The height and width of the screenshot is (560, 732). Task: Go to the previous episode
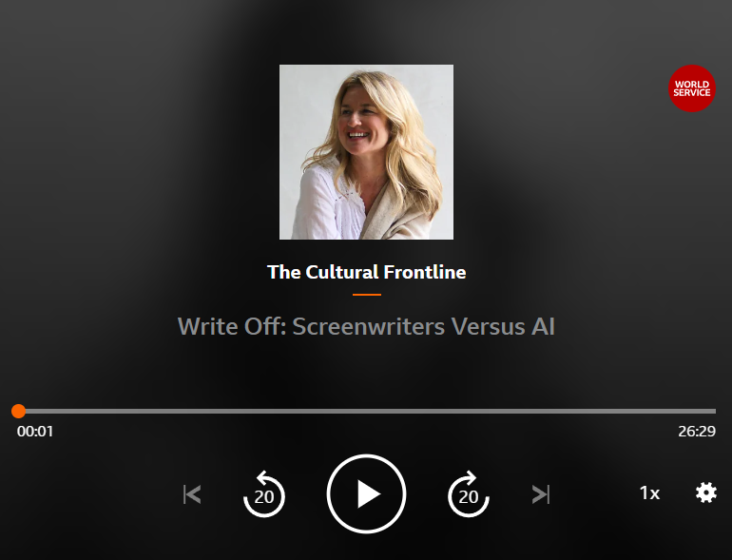pyautogui.click(x=192, y=494)
